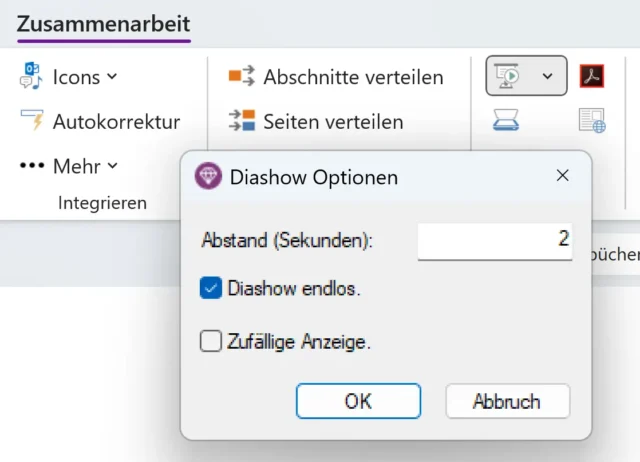Click the Autokorrektur lightning icon
This screenshot has height=462, width=640.
[32, 121]
